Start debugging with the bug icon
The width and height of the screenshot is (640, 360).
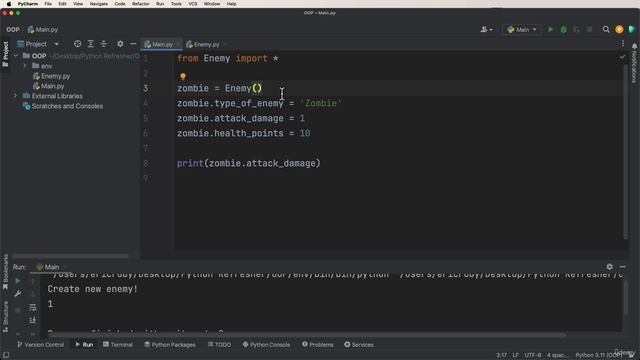(x=564, y=29)
